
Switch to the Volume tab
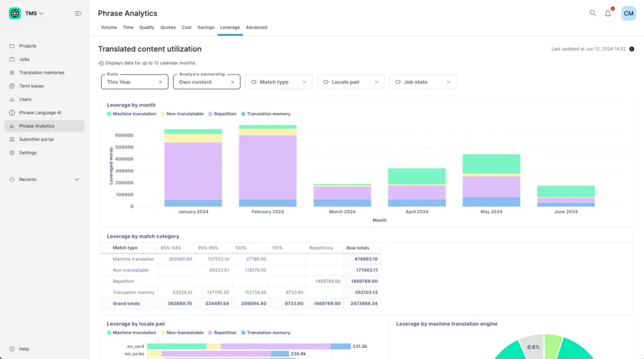[x=109, y=28]
